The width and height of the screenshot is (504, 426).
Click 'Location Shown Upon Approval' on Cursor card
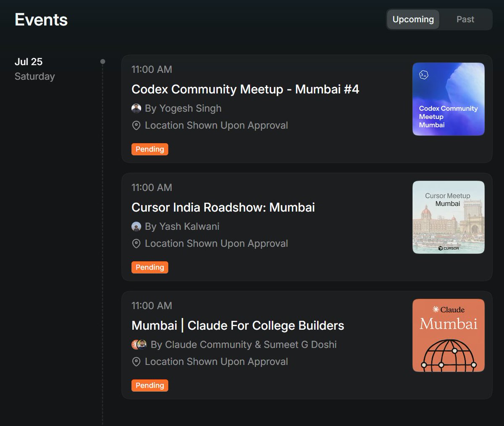(216, 243)
